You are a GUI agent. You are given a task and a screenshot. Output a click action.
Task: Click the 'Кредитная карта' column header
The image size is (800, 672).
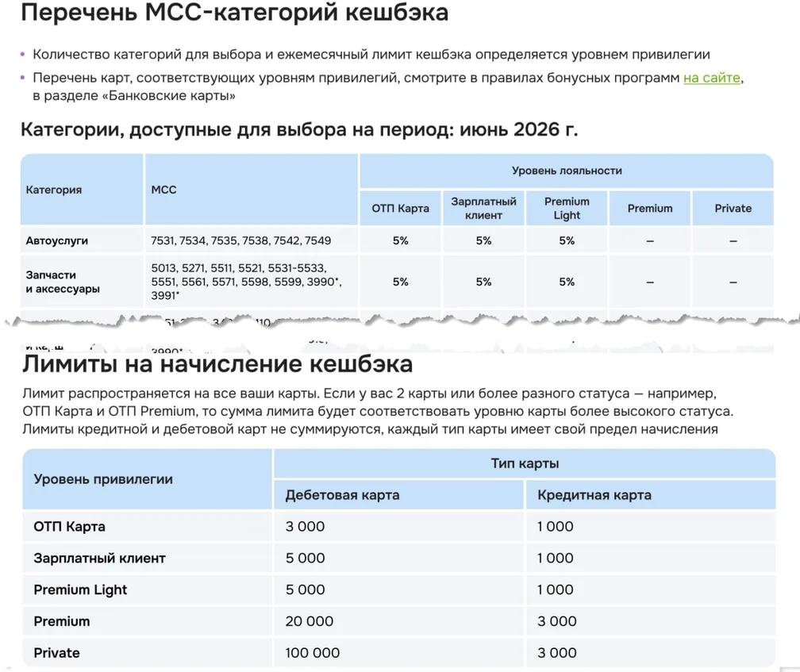pyautogui.click(x=651, y=495)
